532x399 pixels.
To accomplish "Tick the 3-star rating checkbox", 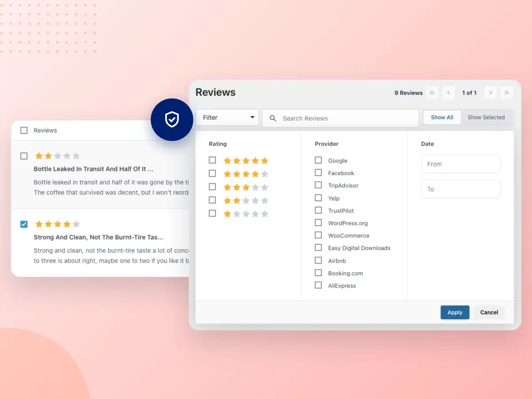I will [x=212, y=187].
